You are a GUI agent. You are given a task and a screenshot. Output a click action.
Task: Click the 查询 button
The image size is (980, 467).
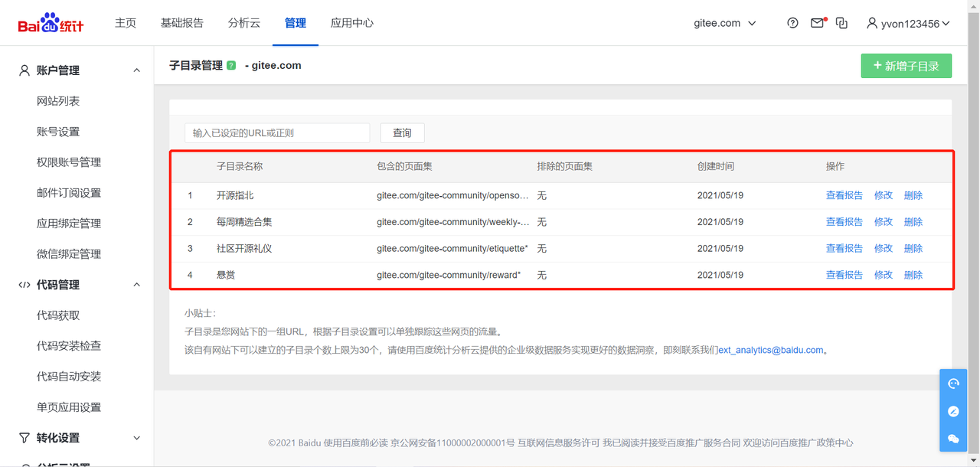pyautogui.click(x=402, y=132)
